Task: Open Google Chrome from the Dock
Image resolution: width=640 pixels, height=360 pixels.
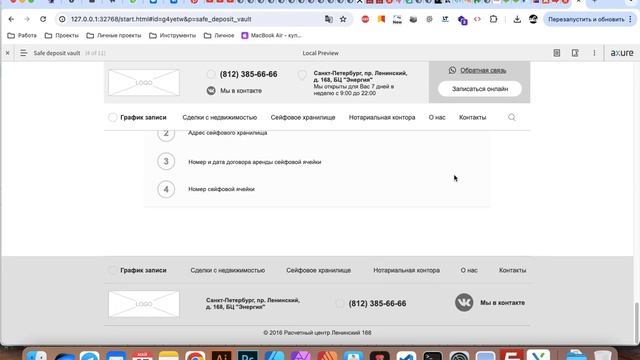Action: (x=195, y=355)
